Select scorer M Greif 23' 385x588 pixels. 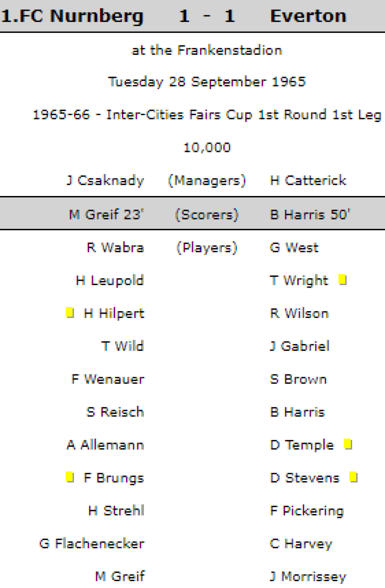(x=106, y=215)
